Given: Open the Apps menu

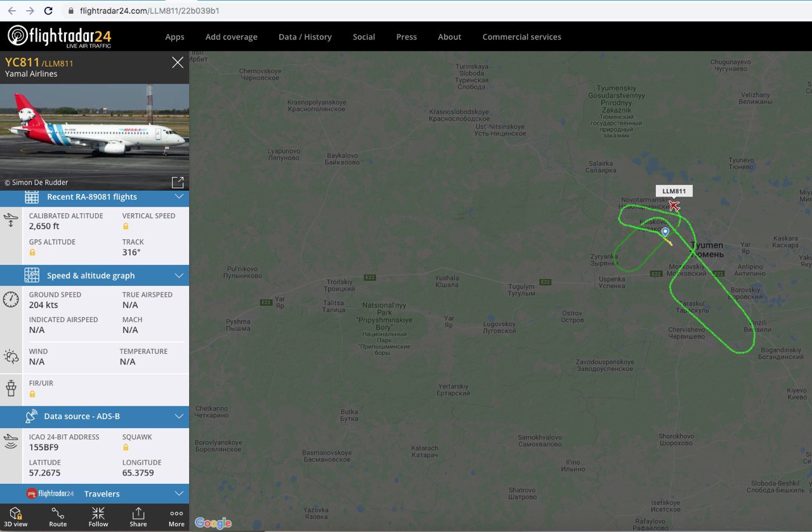Looking at the screenshot, I should [174, 37].
